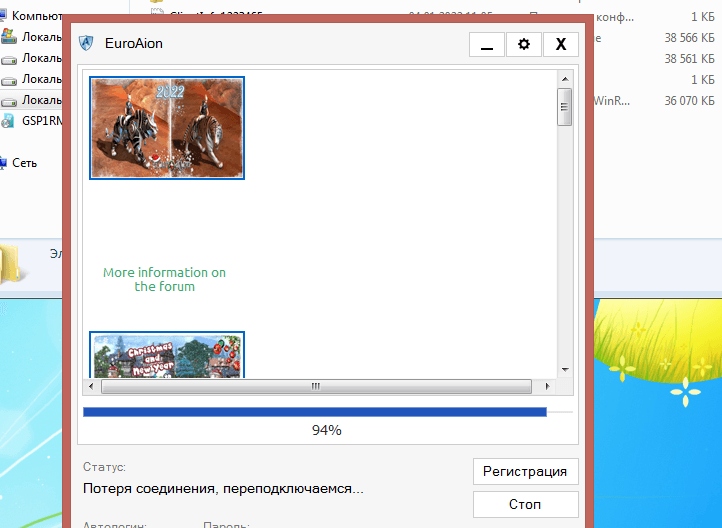The image size is (722, 528).
Task: Open the Christmas and New Year banner
Action: point(167,355)
